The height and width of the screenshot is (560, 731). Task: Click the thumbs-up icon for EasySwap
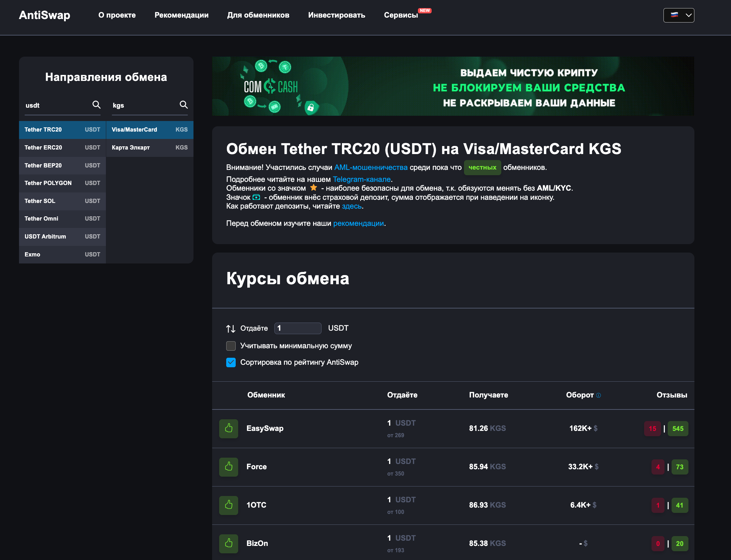tap(229, 428)
